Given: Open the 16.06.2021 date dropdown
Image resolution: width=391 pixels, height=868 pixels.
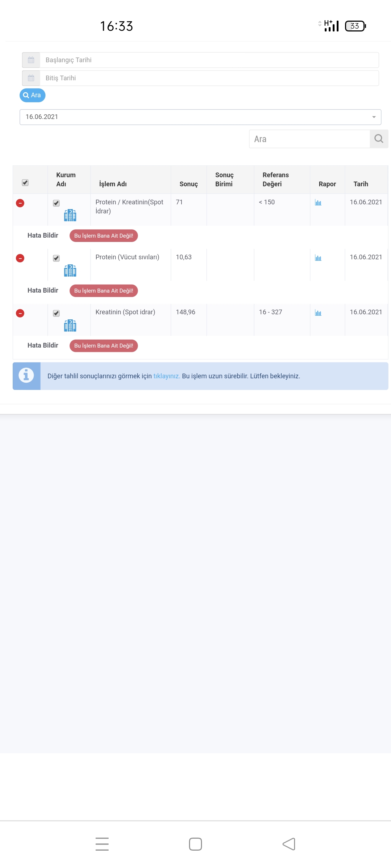Looking at the screenshot, I should 200,117.
